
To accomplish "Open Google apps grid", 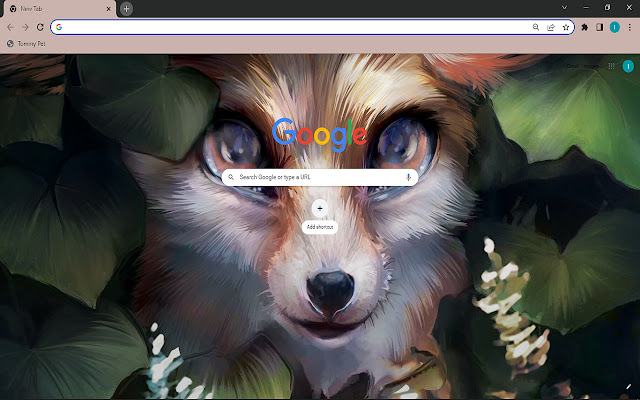I will tap(611, 66).
